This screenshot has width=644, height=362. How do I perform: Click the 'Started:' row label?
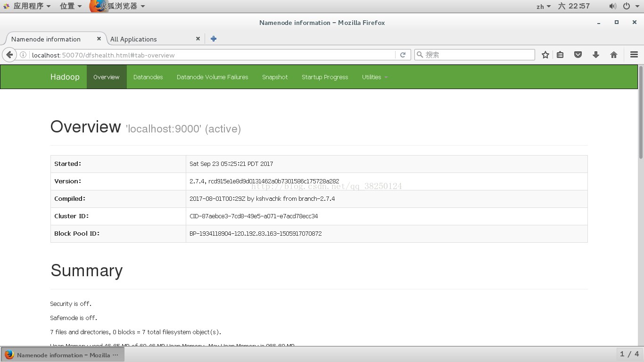pyautogui.click(x=68, y=164)
